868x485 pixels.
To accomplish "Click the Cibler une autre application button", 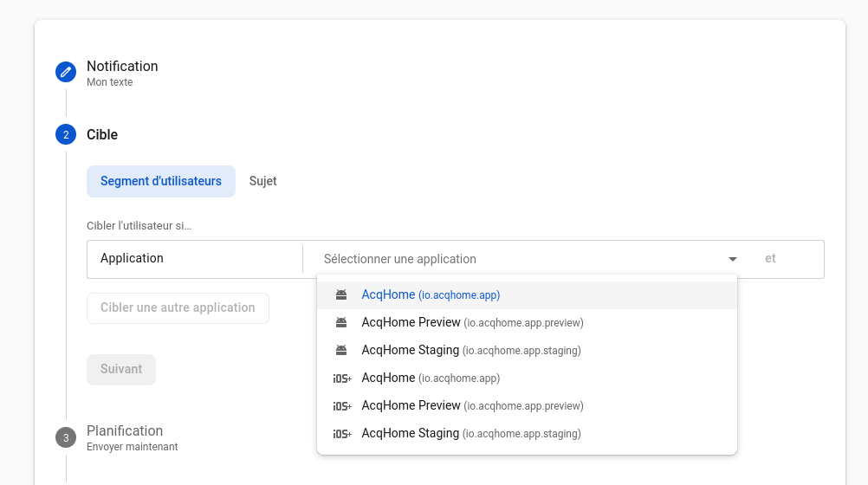I will click(178, 307).
